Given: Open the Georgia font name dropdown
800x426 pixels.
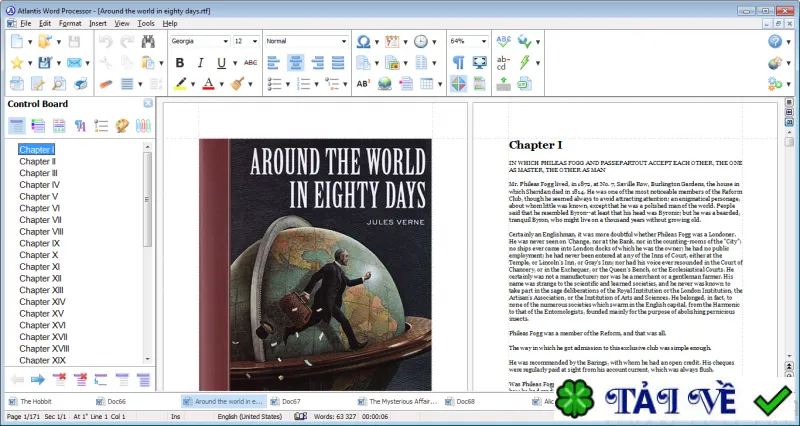Looking at the screenshot, I should (200, 41).
